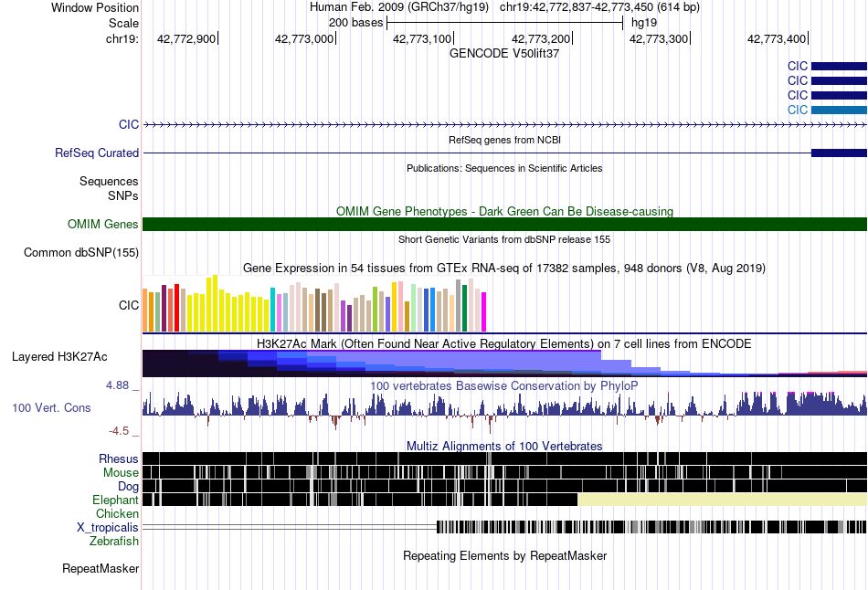Click the Elephant alignment label
Screen dimensions: 868x590
pos(116,500)
